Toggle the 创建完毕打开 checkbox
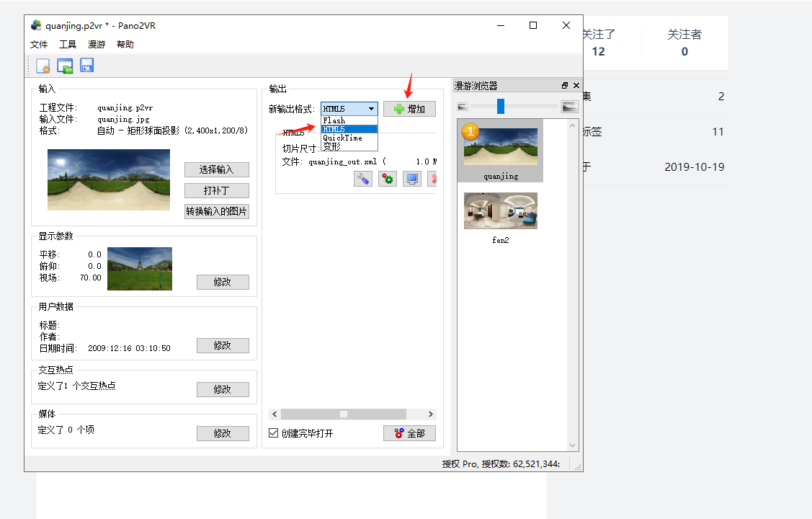The height and width of the screenshot is (519, 812). (274, 432)
